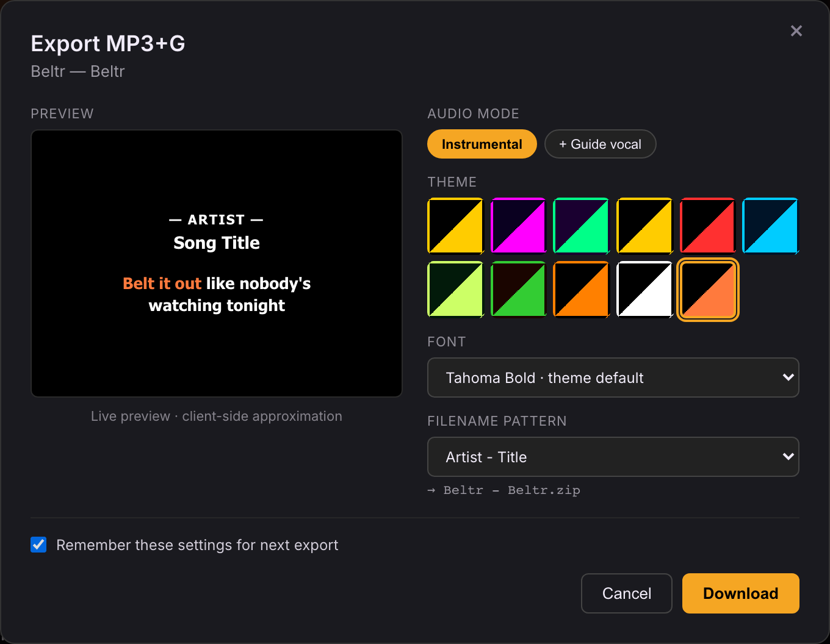Click the watching tonight lyric line

click(x=217, y=306)
